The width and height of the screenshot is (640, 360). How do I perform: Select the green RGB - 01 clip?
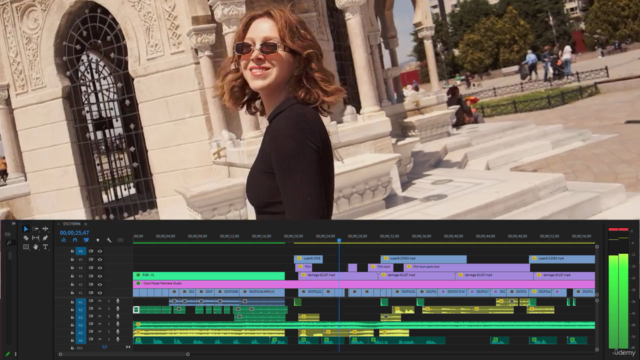209,276
